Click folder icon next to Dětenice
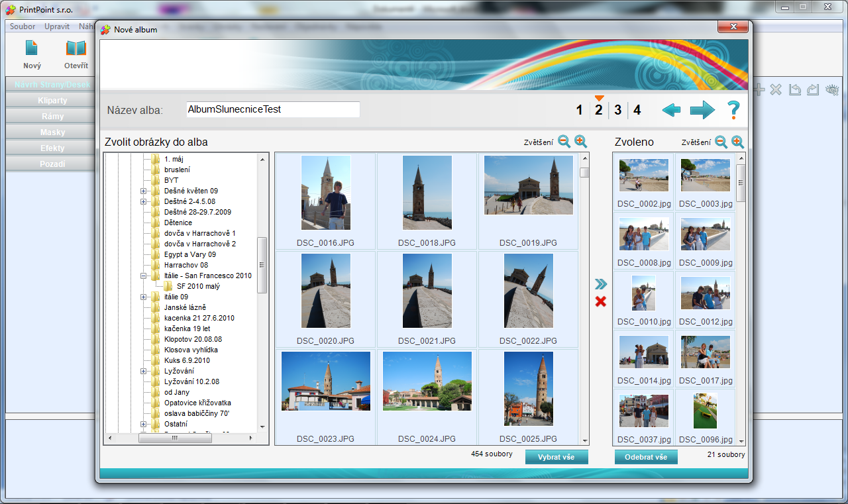This screenshot has width=848, height=504. [x=156, y=223]
